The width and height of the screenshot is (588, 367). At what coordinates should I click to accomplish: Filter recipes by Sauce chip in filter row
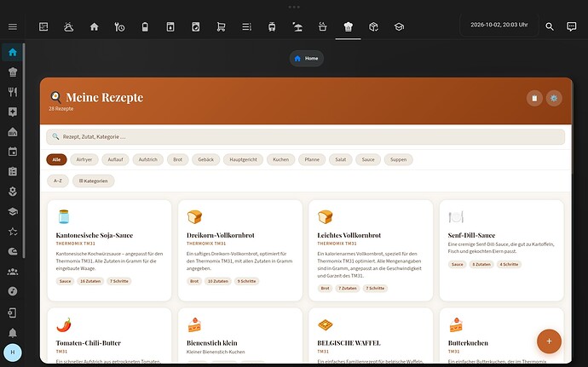[x=368, y=160]
